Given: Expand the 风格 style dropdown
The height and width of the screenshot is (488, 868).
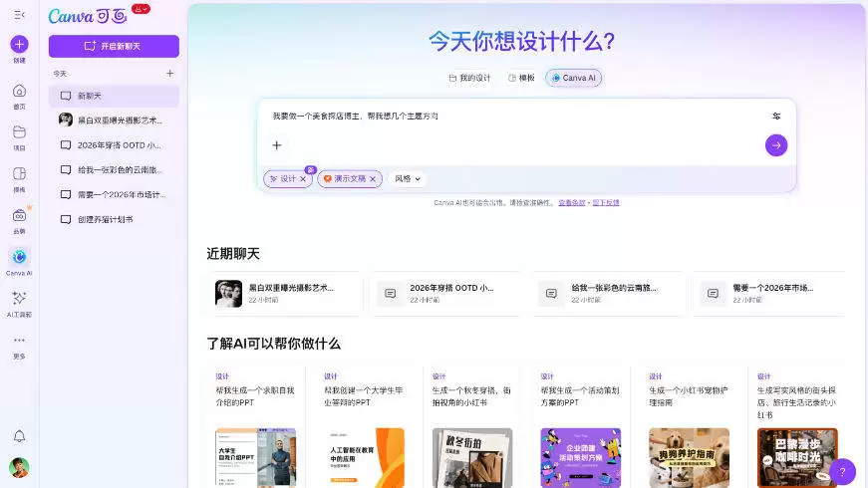Looking at the screenshot, I should click(x=408, y=179).
